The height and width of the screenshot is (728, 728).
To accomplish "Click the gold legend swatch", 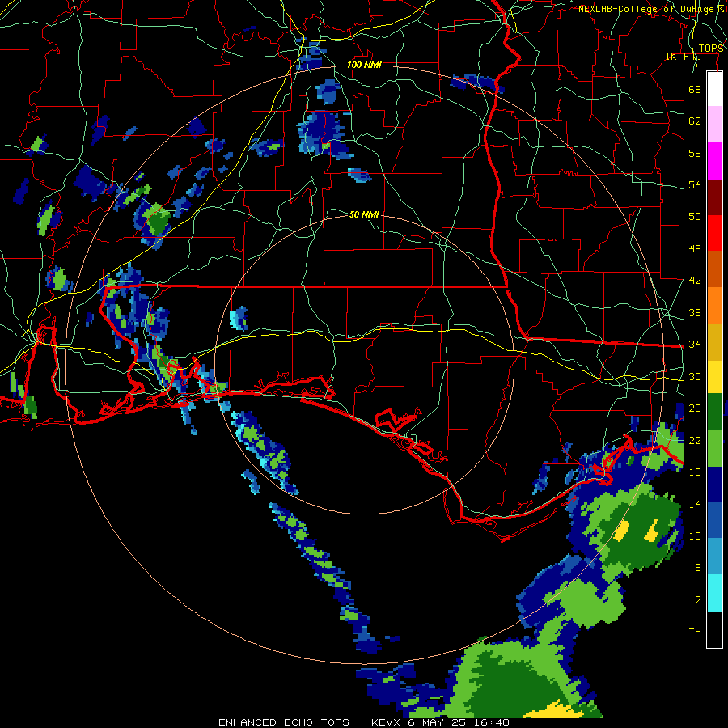I will click(714, 342).
